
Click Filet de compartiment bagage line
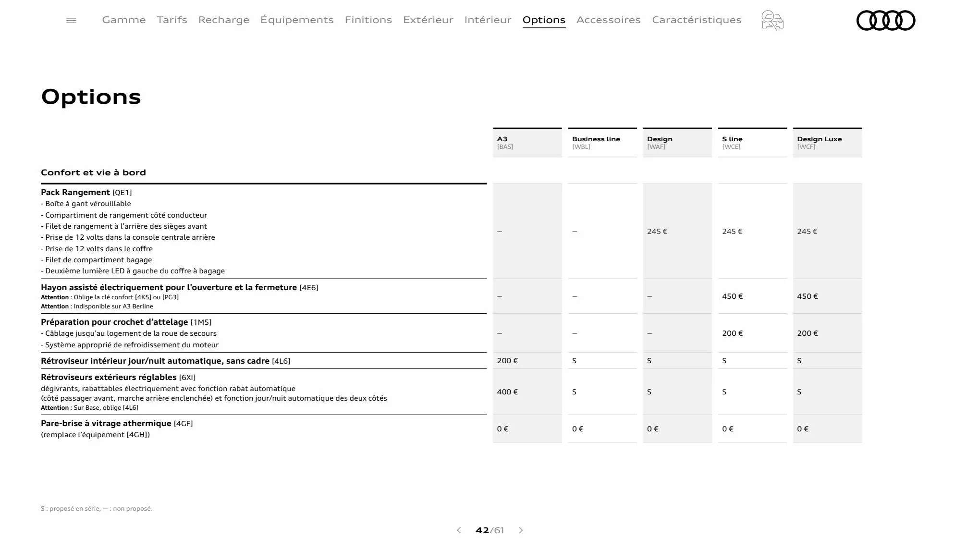click(97, 260)
